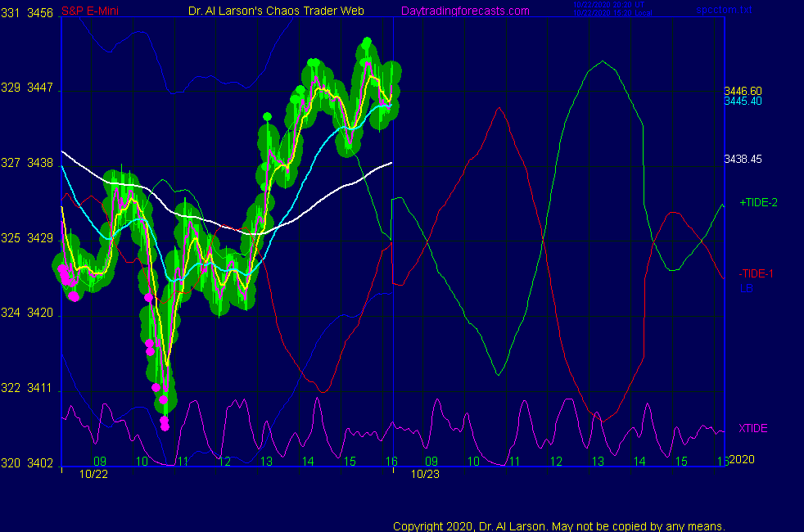Click the 16 hour label at the 10/22 close
Viewport: 804px width, 532px height.
391,462
